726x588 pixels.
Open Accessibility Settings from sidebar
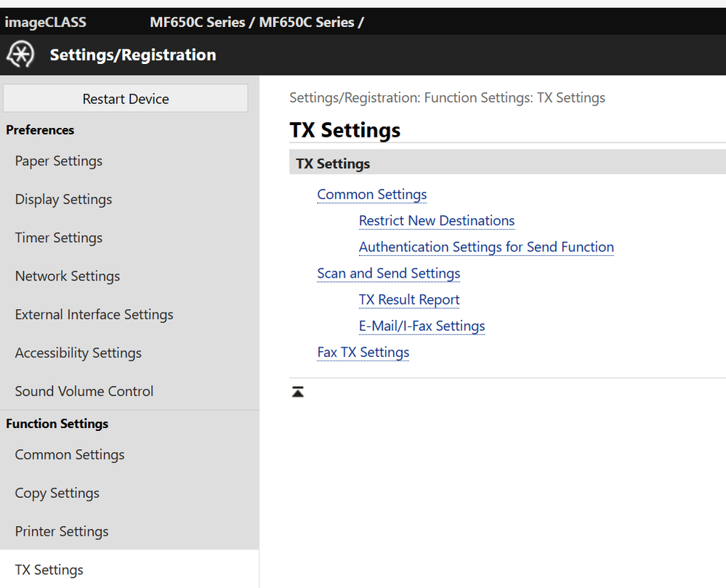[78, 353]
